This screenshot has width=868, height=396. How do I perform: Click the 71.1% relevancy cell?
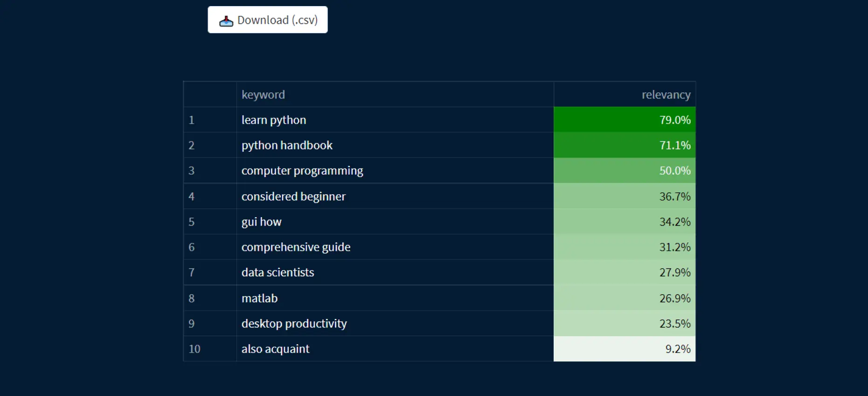point(625,145)
